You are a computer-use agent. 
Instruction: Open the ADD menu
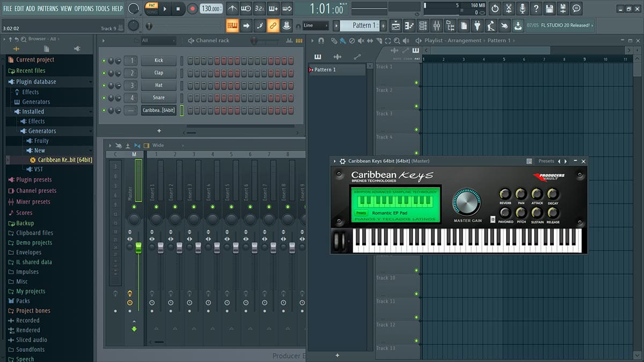point(31,9)
